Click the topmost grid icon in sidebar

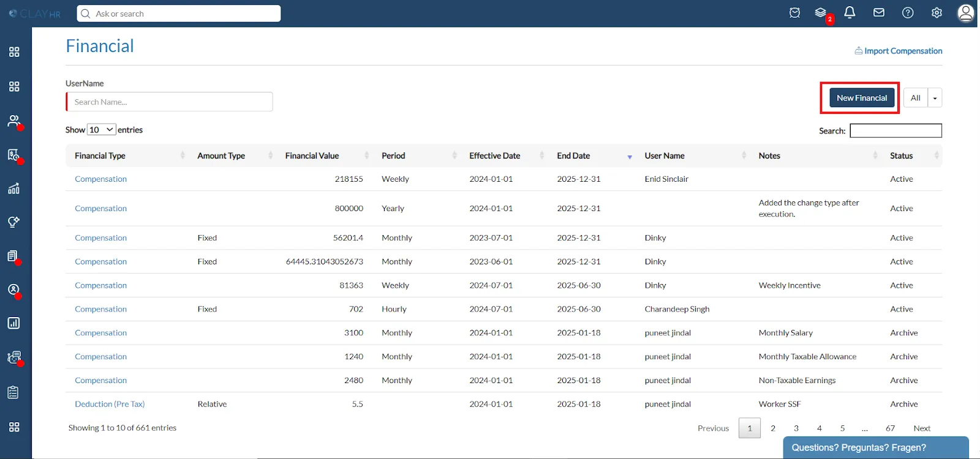[14, 52]
